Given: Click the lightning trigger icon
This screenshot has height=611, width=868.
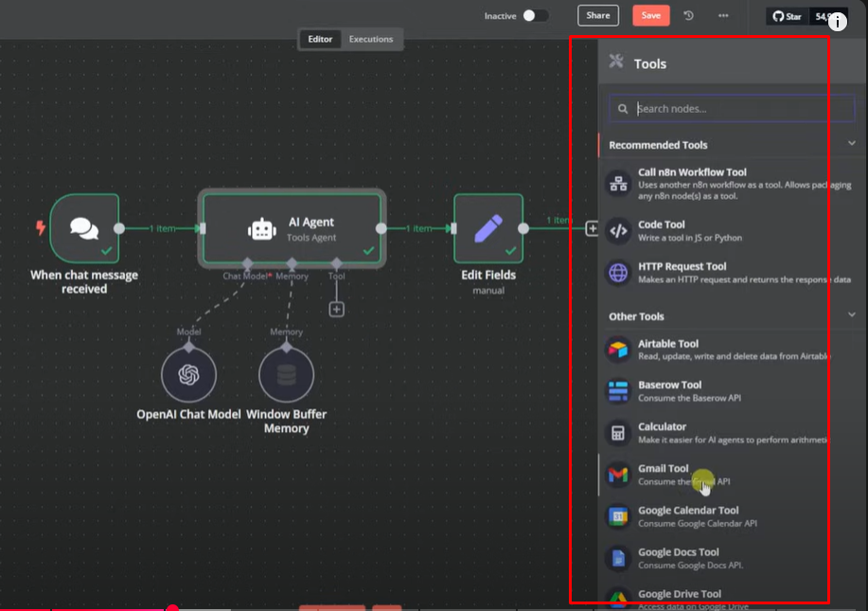Looking at the screenshot, I should click(x=41, y=227).
